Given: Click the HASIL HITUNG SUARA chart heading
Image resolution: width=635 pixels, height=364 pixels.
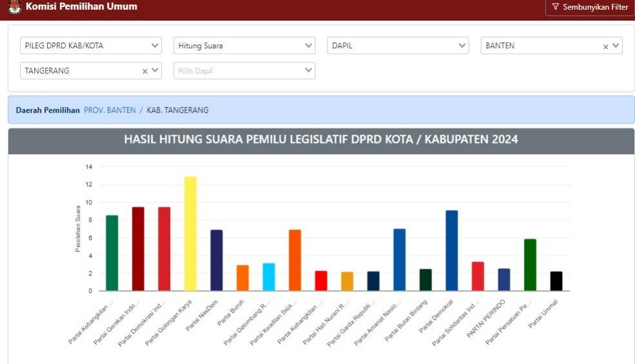Looking at the screenshot, I should coord(321,139).
